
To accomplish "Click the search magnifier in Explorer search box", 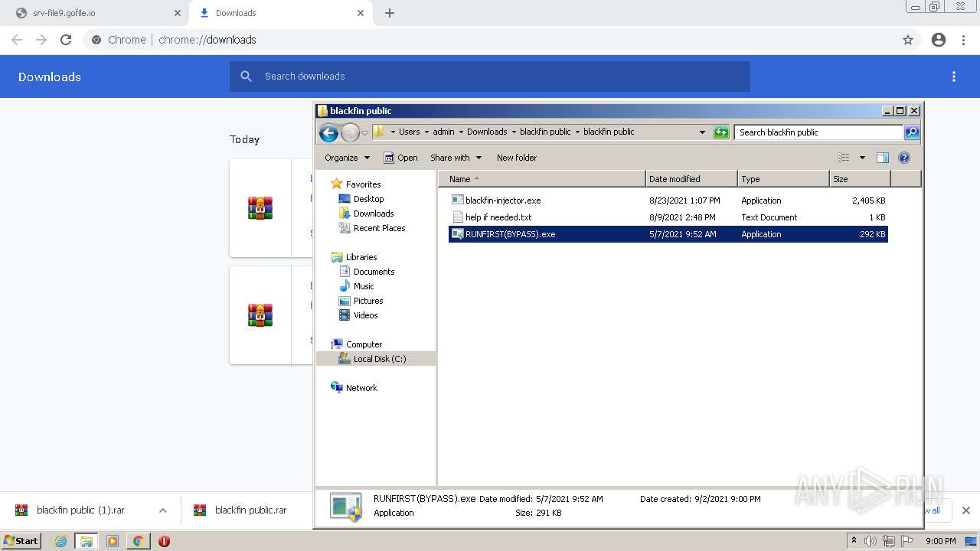I will click(x=911, y=132).
